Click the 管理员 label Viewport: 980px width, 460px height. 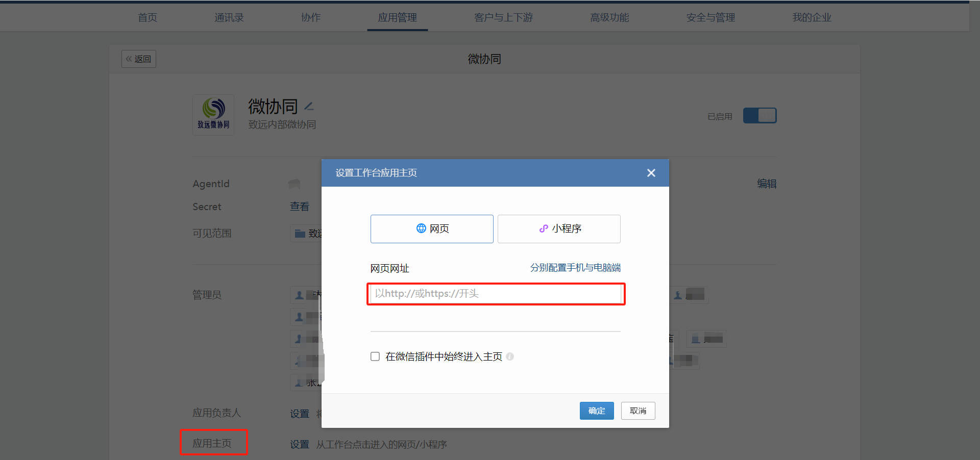207,295
